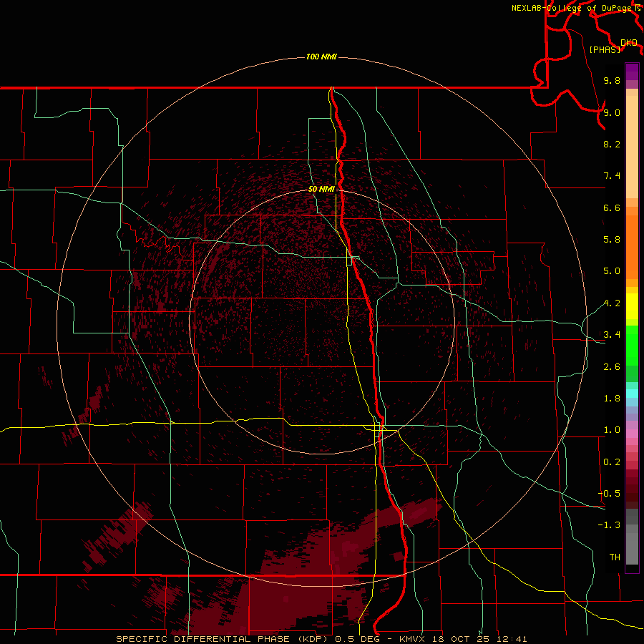Pick the dark maroon band of the color bar
The image size is (644, 644).
pos(632,489)
